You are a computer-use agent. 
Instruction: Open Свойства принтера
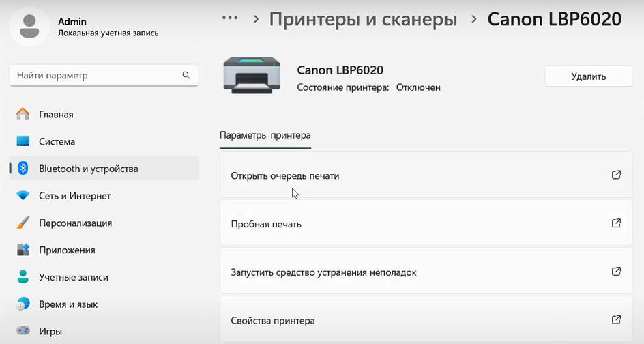point(426,319)
